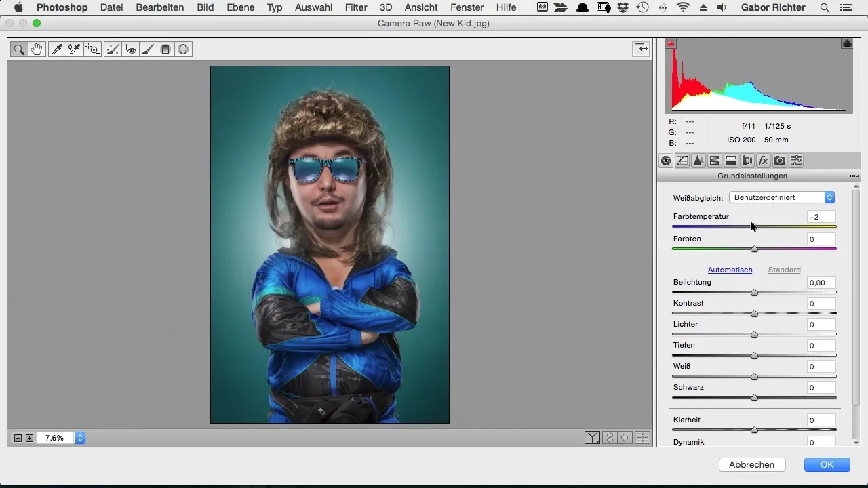Swap before and after settings icon

tap(610, 438)
